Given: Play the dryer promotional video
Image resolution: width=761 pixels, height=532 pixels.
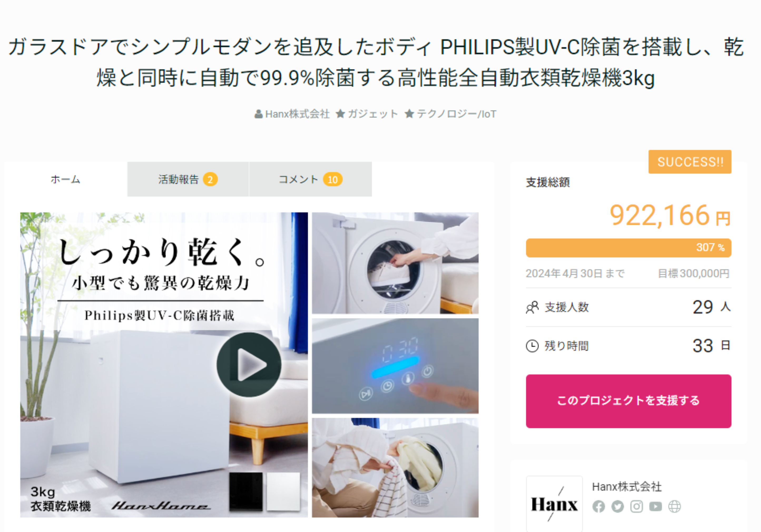Looking at the screenshot, I should click(249, 365).
